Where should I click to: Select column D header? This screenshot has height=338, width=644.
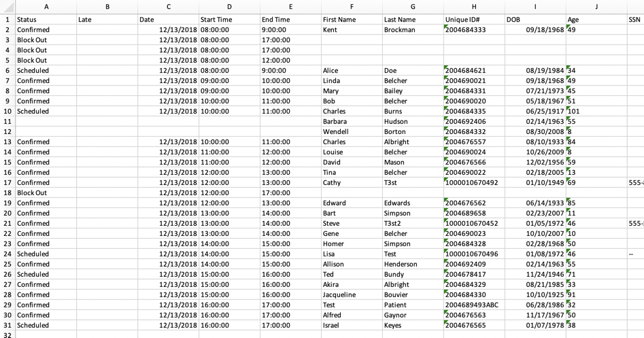(229, 7)
